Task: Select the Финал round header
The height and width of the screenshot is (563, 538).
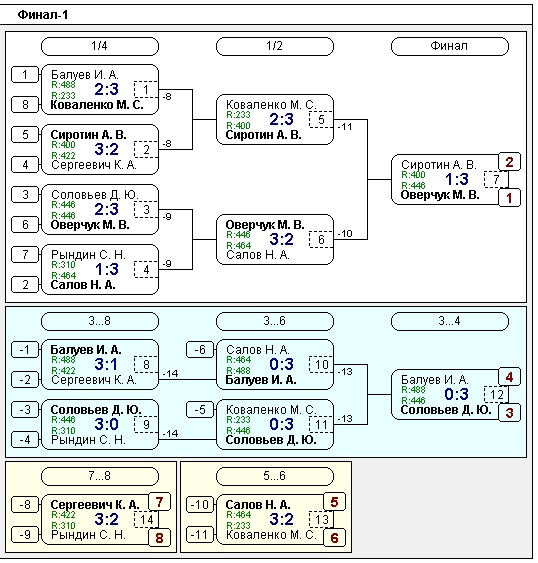Action: pyautogui.click(x=450, y=46)
